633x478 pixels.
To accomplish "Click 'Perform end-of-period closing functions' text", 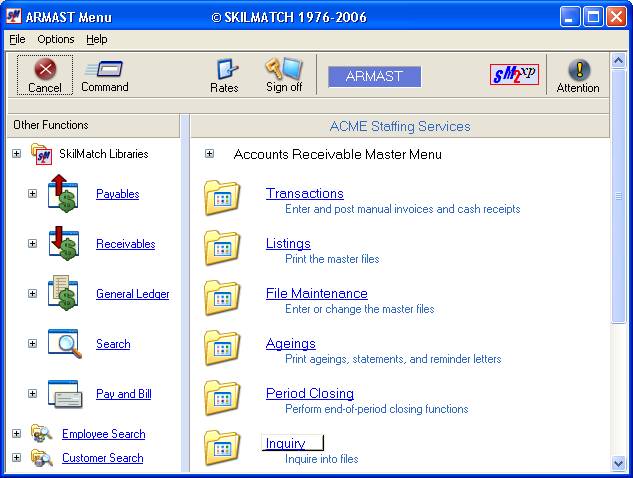I will tap(377, 409).
